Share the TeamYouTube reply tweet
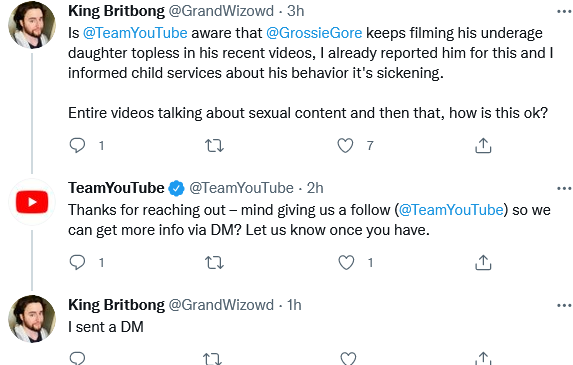The height and width of the screenshot is (365, 573). pos(483,262)
